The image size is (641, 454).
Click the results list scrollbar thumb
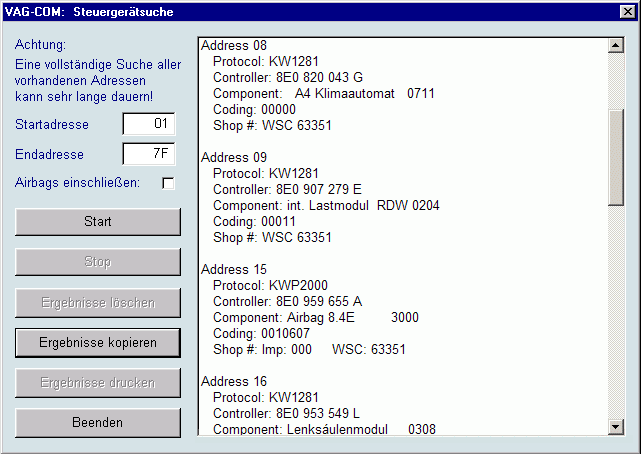pyautogui.click(x=615, y=155)
